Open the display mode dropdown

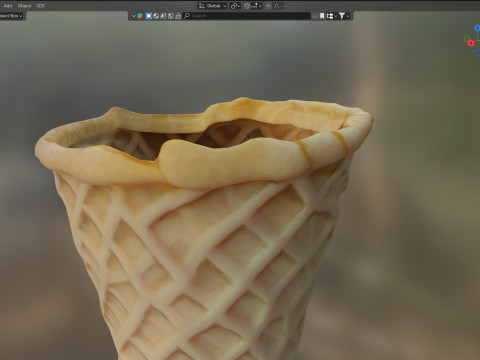coord(331,16)
